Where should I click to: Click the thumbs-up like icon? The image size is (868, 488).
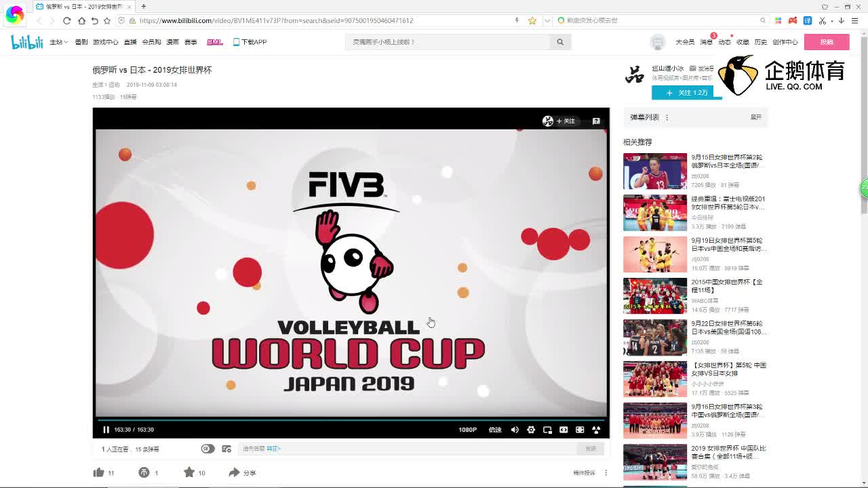[x=99, y=472]
